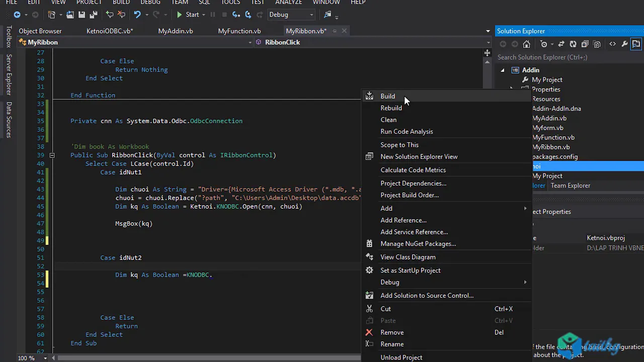Click the horizontal editor scrollbar
This screenshot has width=644, height=362.
[210, 358]
